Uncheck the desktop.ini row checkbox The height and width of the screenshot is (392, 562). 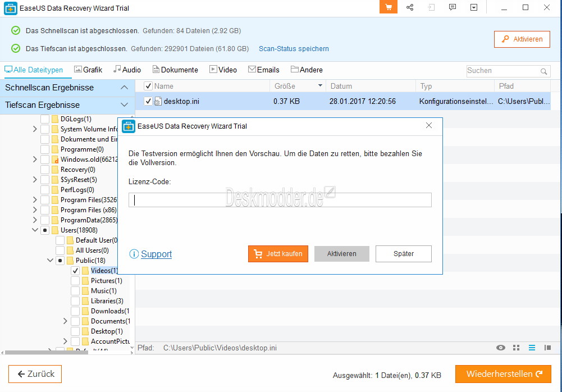148,101
